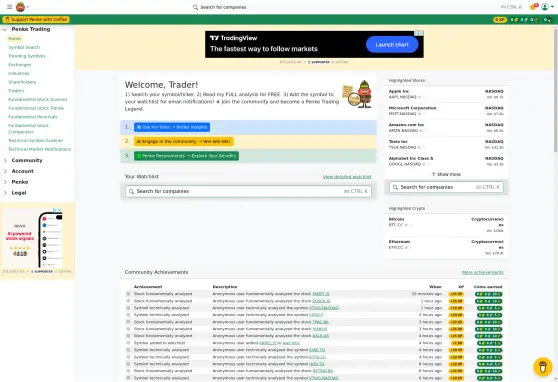Click Support Penke with Coffee button
Viewport: 558px width, 382px height.
pos(36,20)
